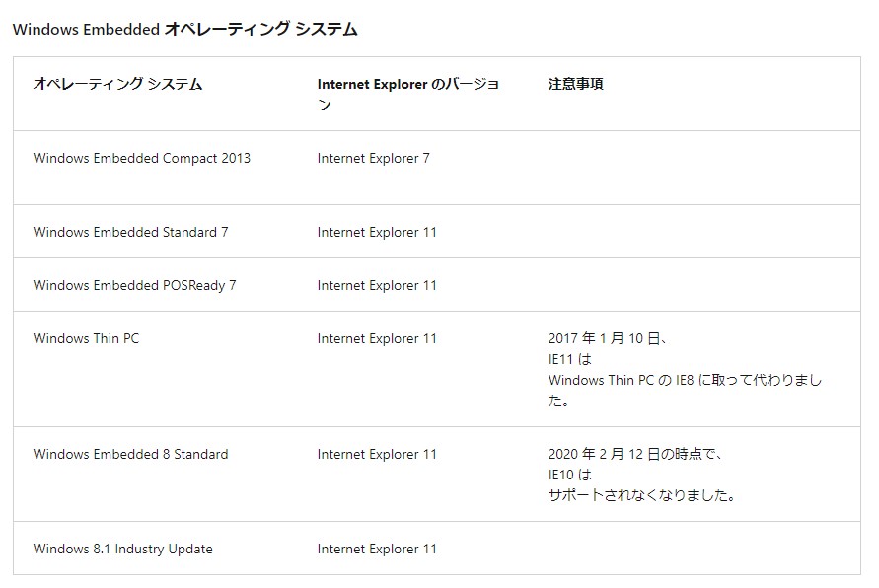This screenshot has height=588, width=879.
Task: Select Internet Explorer 11 for Embedded 8 Standard
Action: pos(378,454)
